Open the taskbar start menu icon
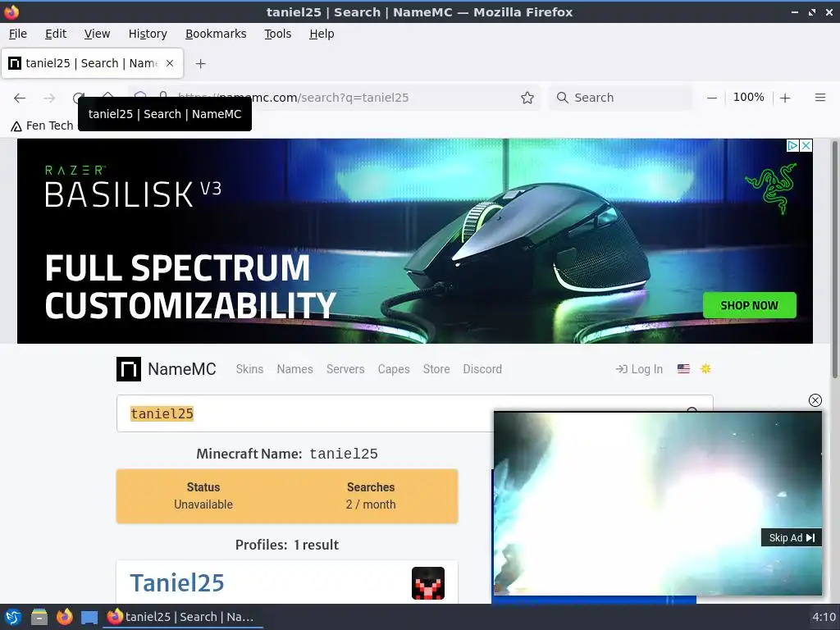This screenshot has width=840, height=630. [13, 617]
